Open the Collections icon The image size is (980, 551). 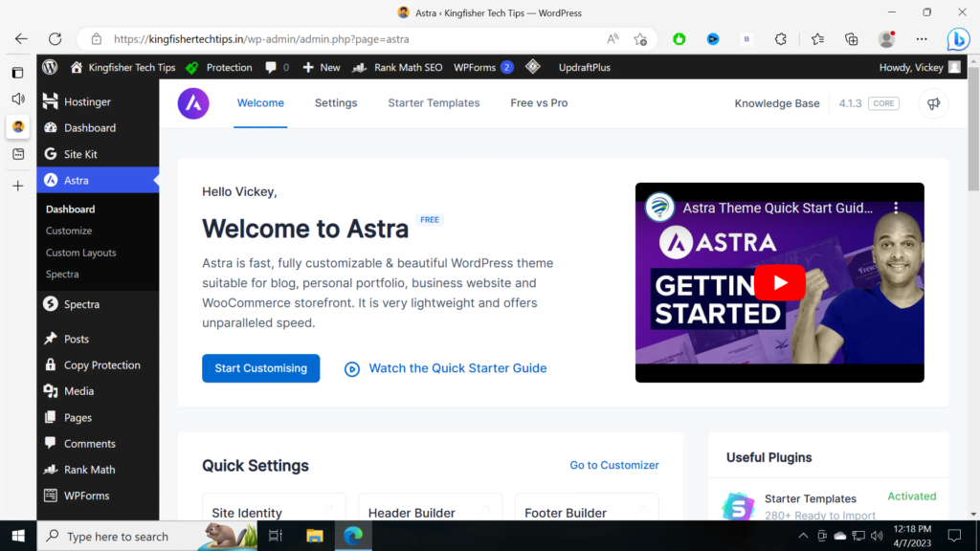click(851, 38)
